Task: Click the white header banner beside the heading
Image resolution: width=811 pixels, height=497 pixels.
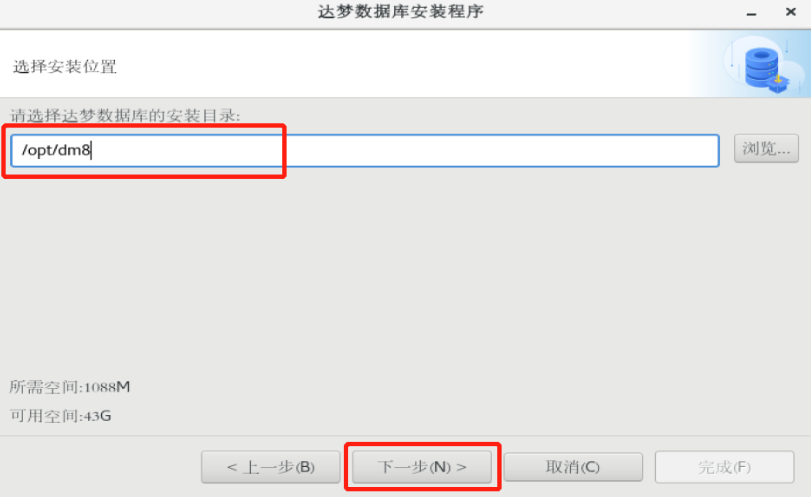Action: click(403, 65)
